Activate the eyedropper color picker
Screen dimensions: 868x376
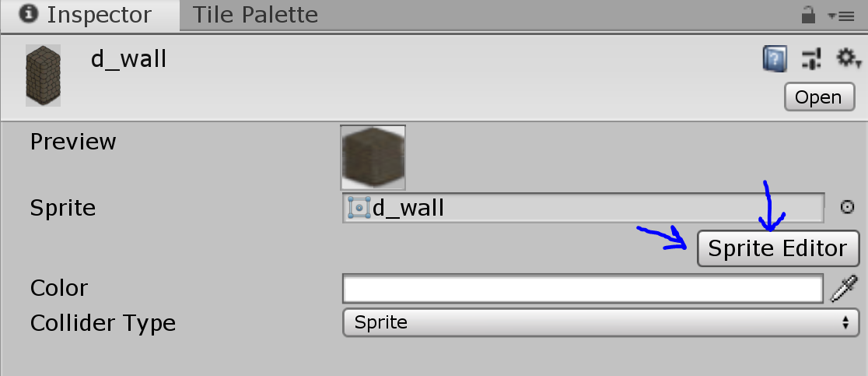pyautogui.click(x=845, y=288)
